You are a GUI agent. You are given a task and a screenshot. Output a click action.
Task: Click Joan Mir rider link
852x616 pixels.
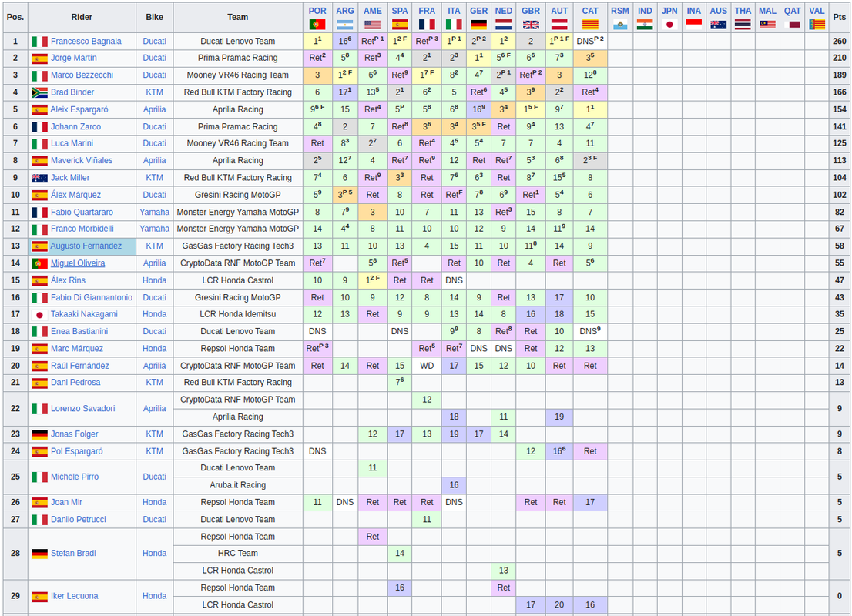[x=67, y=503]
